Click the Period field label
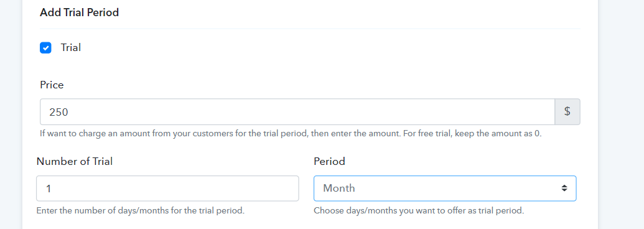 pyautogui.click(x=329, y=161)
